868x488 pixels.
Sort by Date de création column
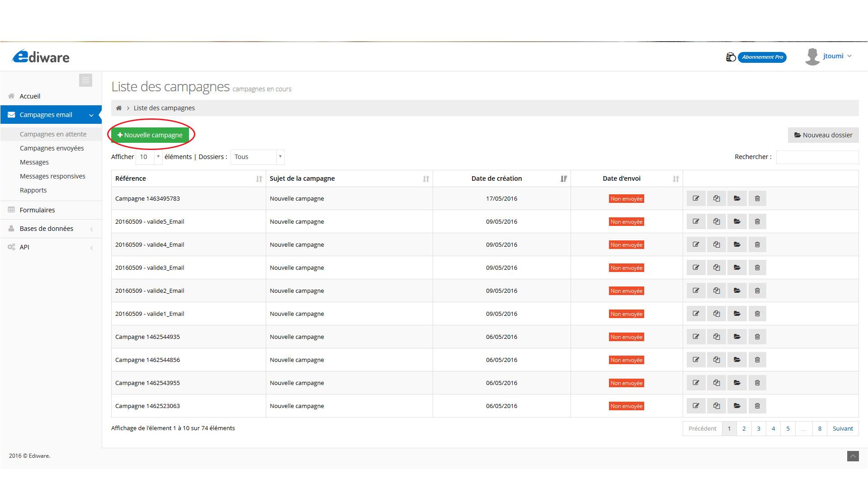click(502, 178)
